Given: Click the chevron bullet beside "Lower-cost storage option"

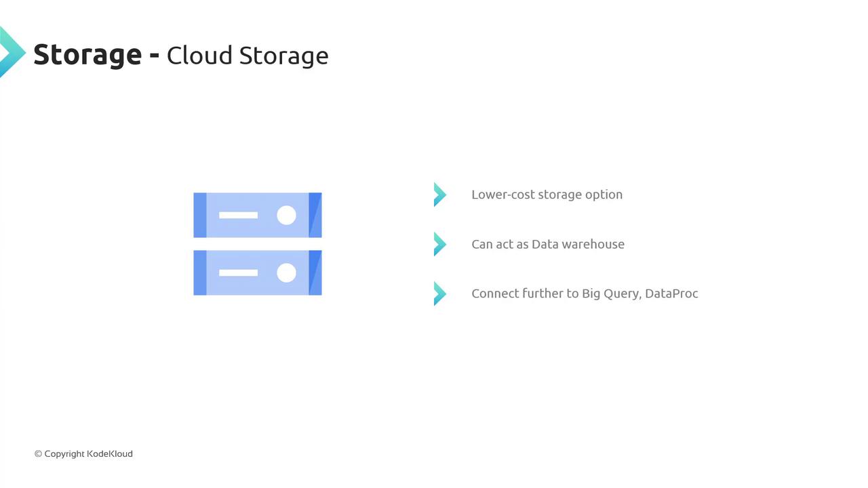Looking at the screenshot, I should tap(440, 195).
